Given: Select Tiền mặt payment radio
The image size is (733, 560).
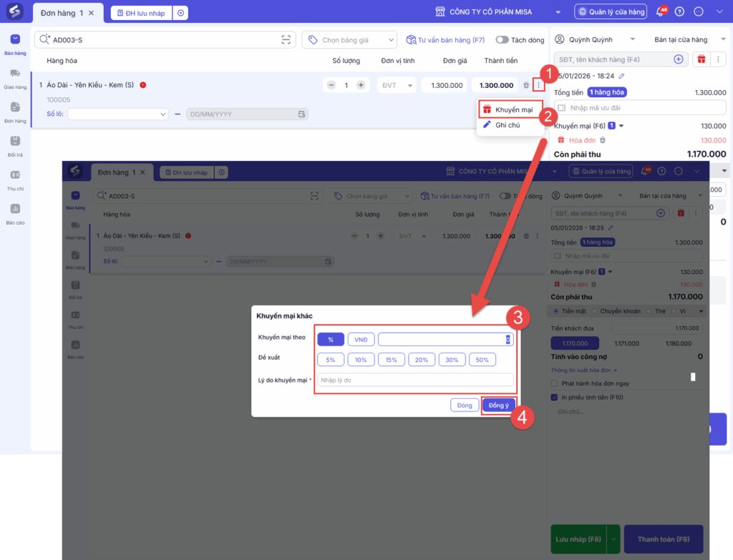Looking at the screenshot, I should pos(555,311).
